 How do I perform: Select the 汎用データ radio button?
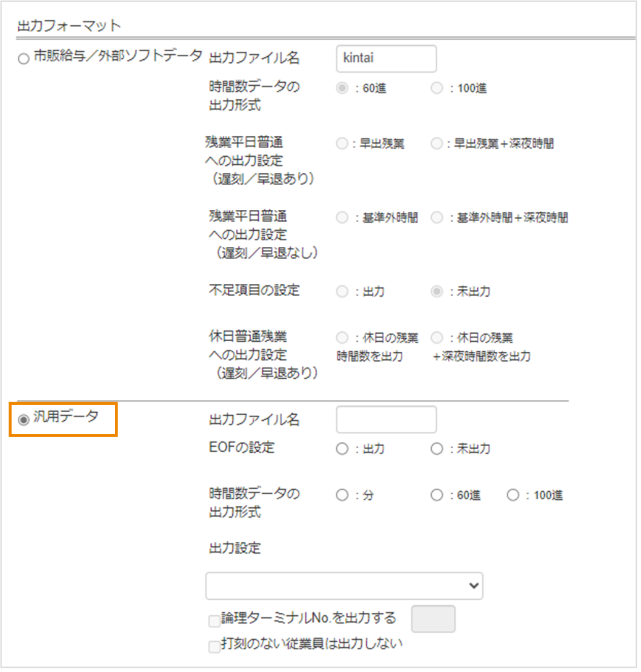coord(23,420)
